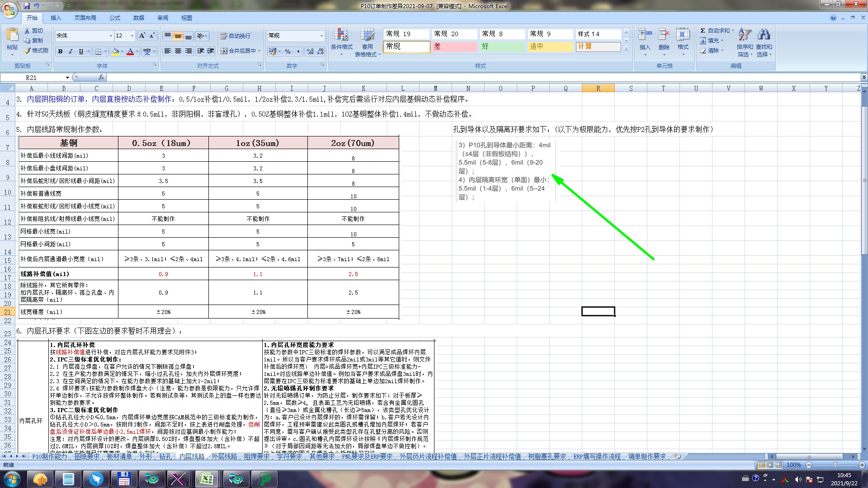
Task: Toggle middle vertical alignment
Action: click(178, 36)
